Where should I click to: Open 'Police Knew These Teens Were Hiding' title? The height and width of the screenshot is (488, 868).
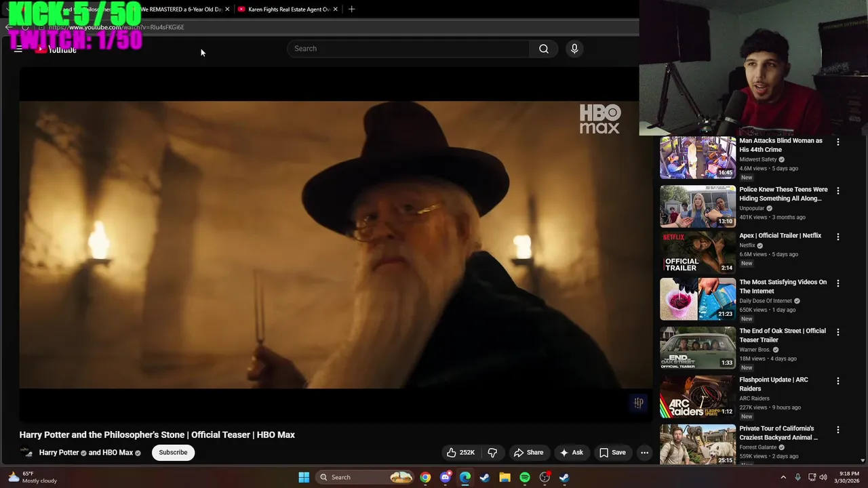[783, 194]
